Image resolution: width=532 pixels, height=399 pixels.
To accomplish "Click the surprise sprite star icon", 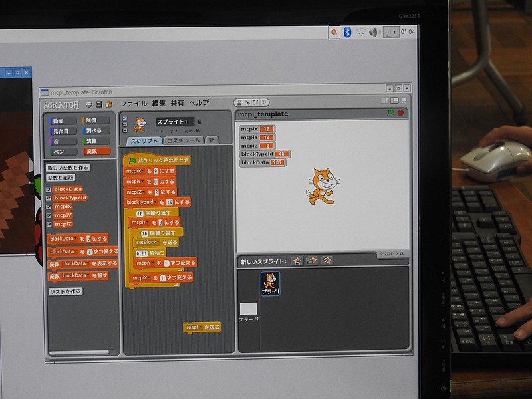I will pyautogui.click(x=326, y=260).
